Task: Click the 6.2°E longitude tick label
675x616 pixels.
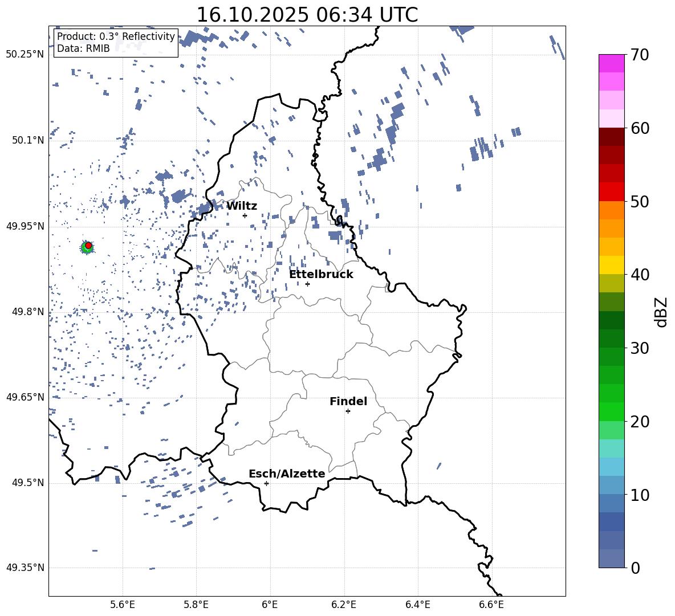Action: [x=344, y=605]
